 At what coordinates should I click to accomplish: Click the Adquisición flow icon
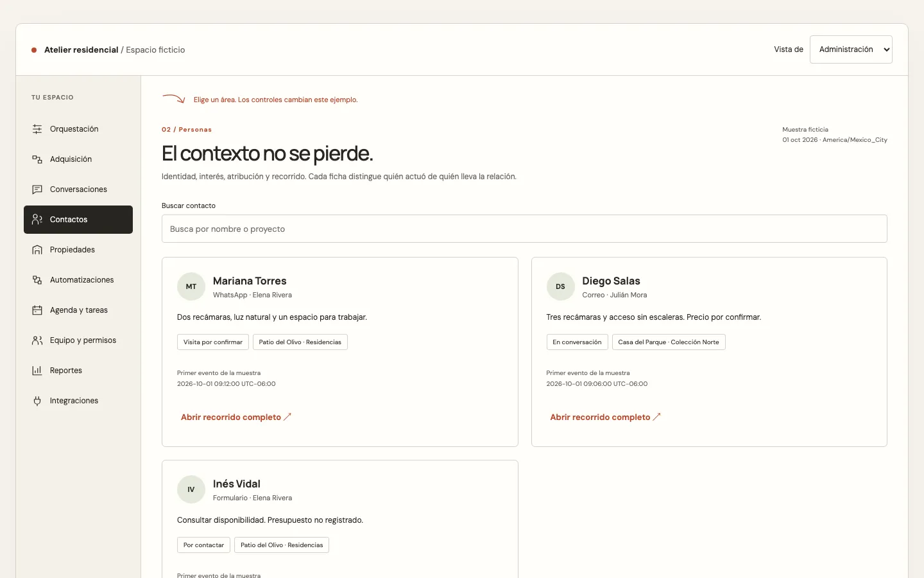[x=37, y=159]
